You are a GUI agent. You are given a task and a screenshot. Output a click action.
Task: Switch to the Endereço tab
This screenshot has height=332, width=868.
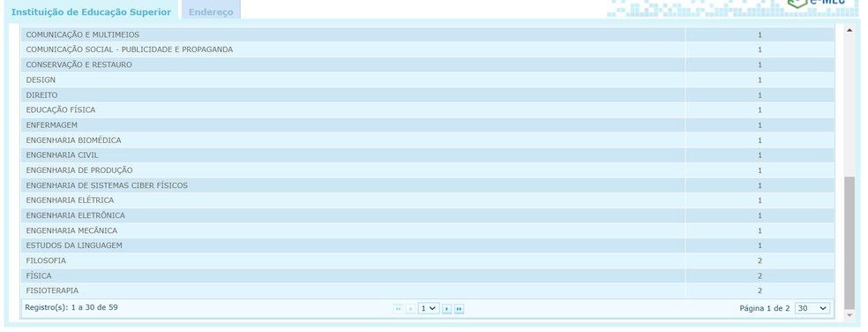[211, 11]
